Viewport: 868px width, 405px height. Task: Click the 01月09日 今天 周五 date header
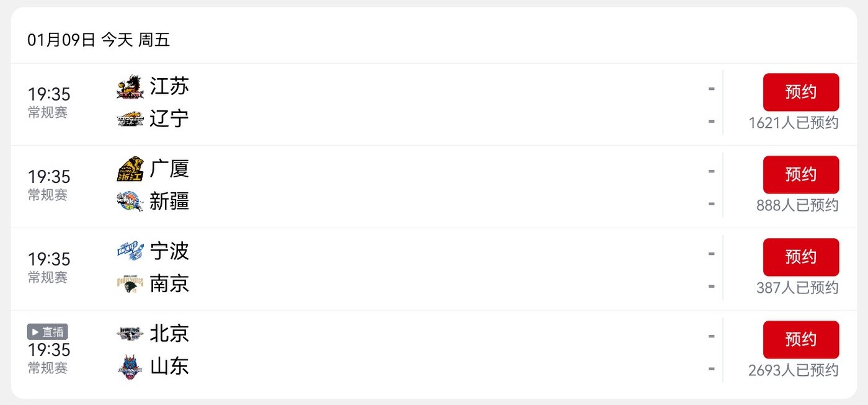point(99,40)
